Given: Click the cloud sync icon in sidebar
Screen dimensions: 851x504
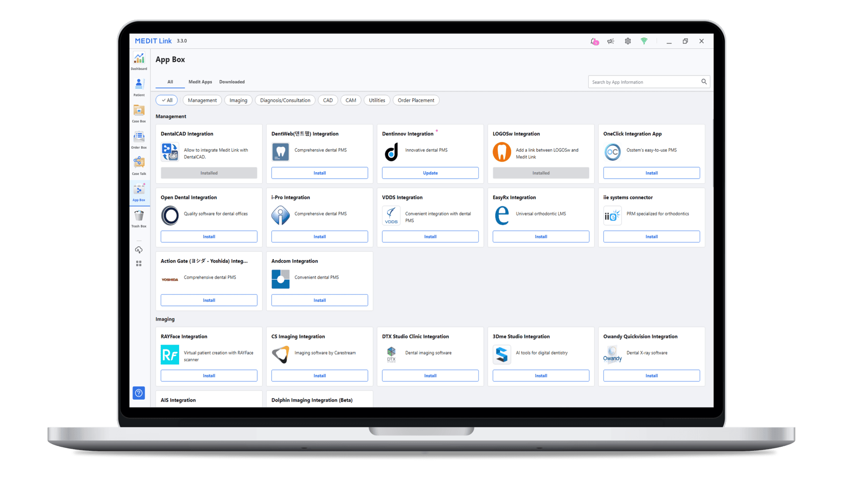Looking at the screenshot, I should click(139, 250).
